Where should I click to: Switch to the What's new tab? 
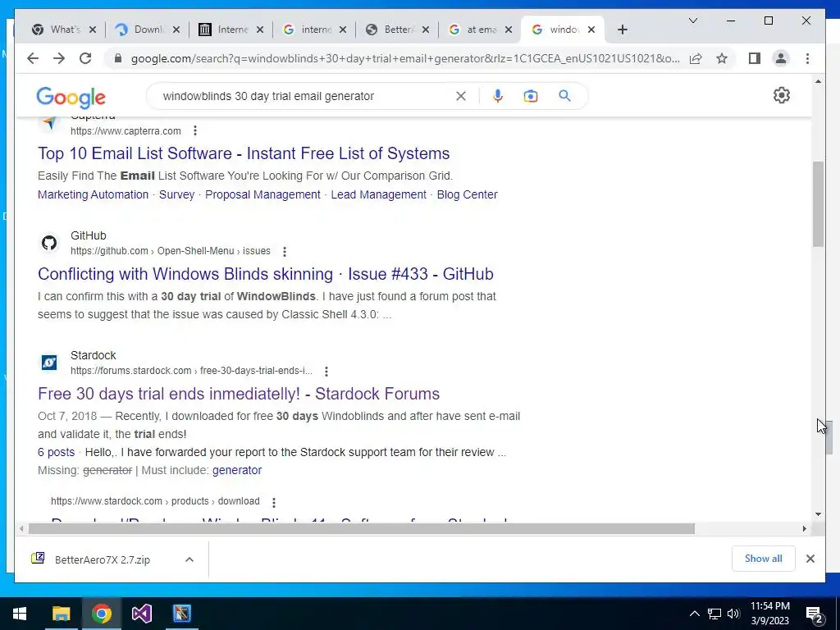[65, 30]
